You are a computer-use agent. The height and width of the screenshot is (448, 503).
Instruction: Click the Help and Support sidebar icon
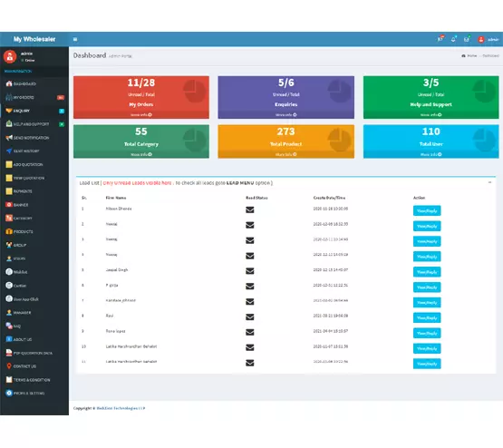(9, 124)
